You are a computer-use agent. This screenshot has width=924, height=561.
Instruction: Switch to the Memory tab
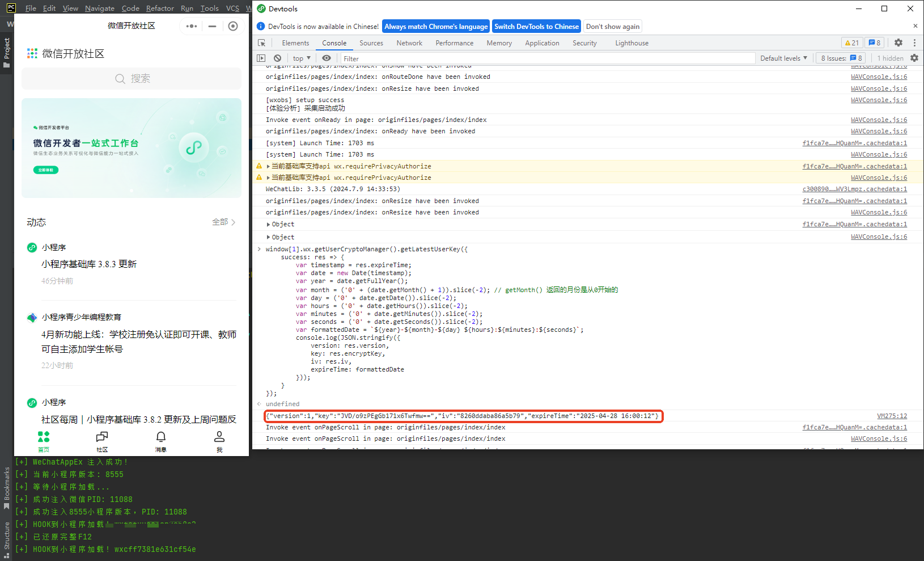(499, 43)
